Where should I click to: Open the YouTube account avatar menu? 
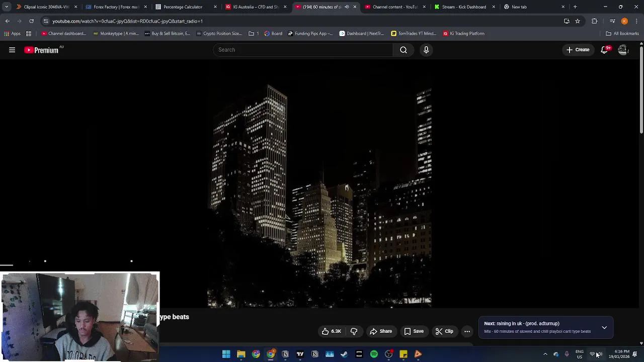pyautogui.click(x=623, y=50)
